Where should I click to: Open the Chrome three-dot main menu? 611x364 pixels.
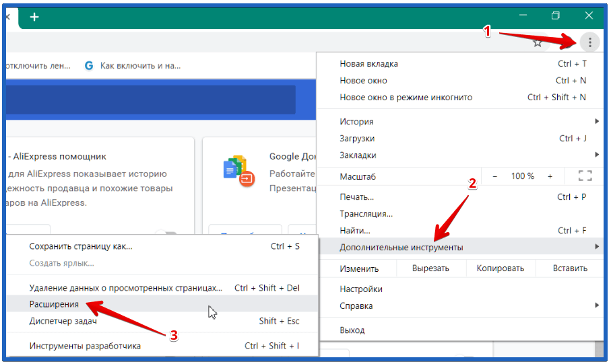click(589, 42)
